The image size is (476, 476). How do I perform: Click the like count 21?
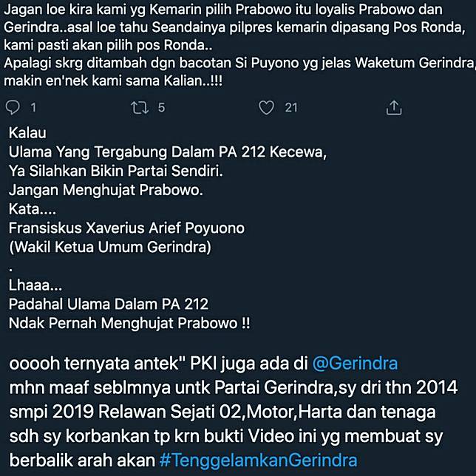click(290, 108)
